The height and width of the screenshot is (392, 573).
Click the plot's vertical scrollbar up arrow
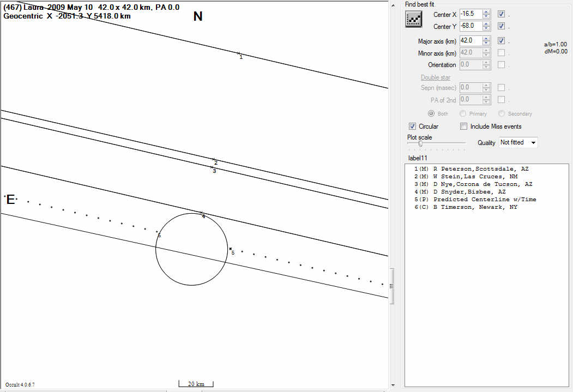[393, 5]
